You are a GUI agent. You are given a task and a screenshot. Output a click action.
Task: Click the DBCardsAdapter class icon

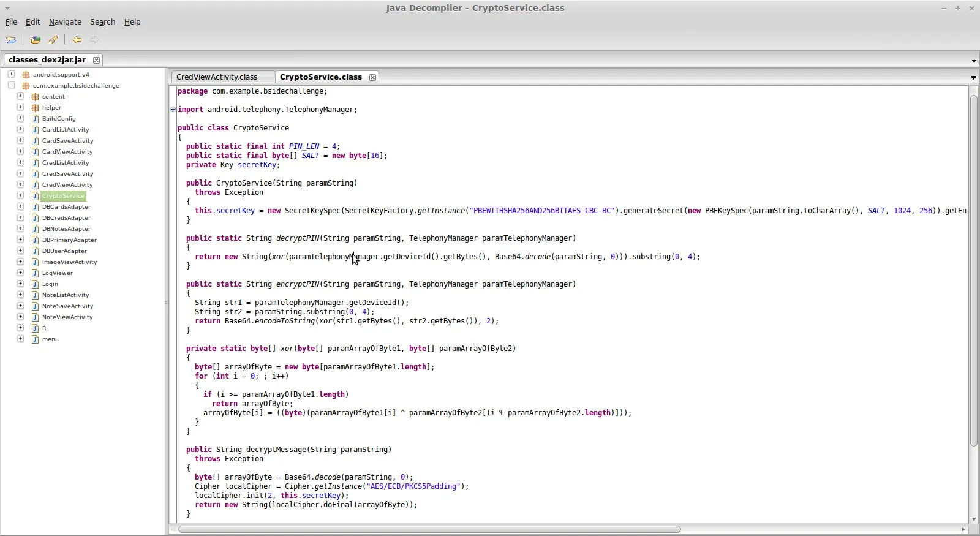tap(35, 207)
